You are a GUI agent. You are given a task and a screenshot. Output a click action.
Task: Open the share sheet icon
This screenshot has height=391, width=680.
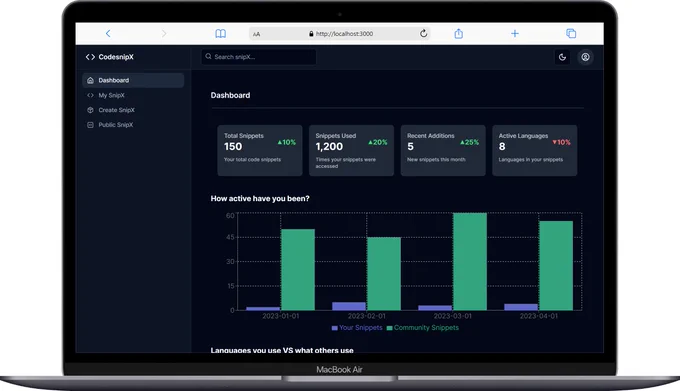[458, 33]
